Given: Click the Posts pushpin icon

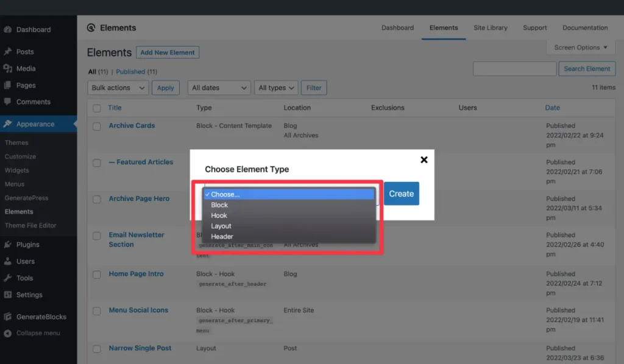Looking at the screenshot, I should pyautogui.click(x=7, y=52).
